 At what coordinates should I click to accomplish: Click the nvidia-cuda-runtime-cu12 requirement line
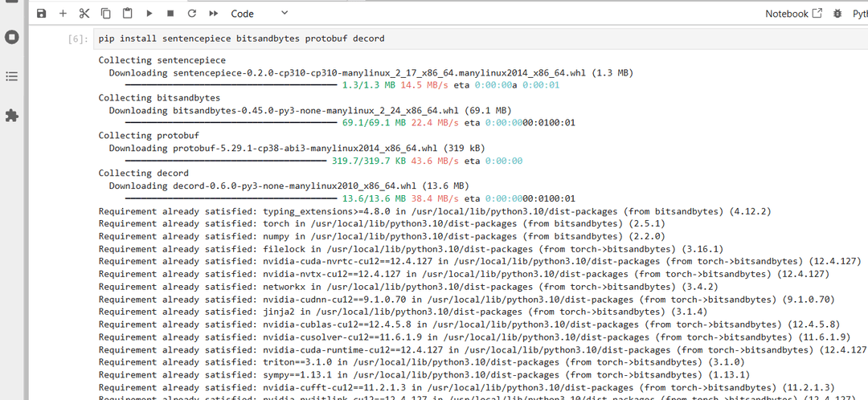pyautogui.click(x=483, y=349)
